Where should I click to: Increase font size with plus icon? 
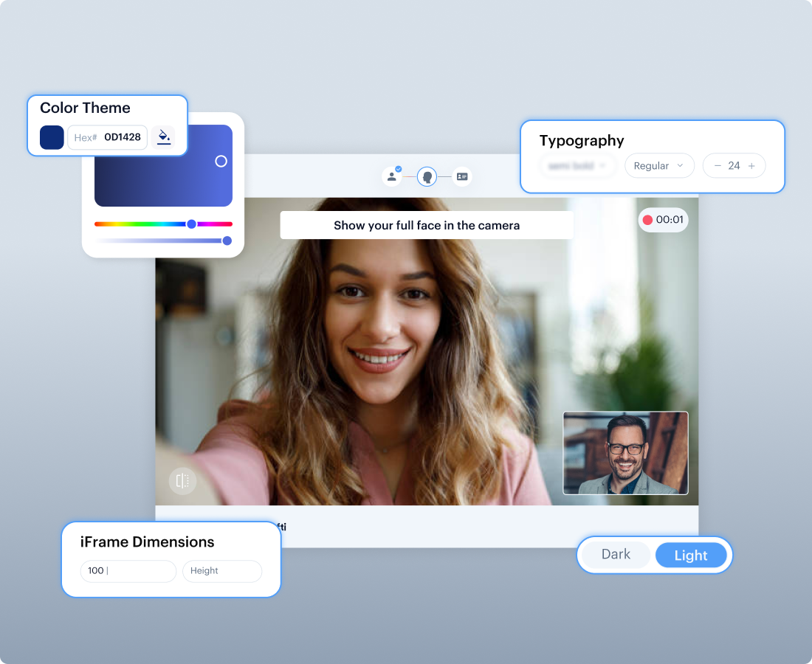tap(751, 166)
